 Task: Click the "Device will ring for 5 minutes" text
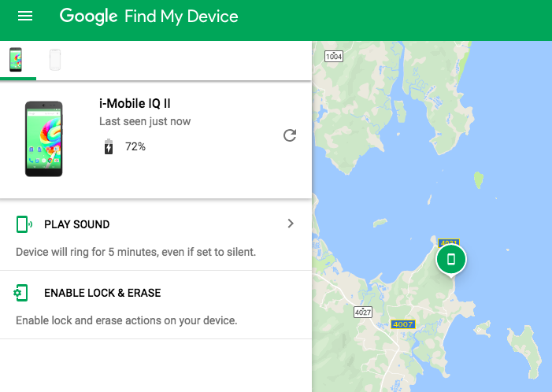[135, 253]
